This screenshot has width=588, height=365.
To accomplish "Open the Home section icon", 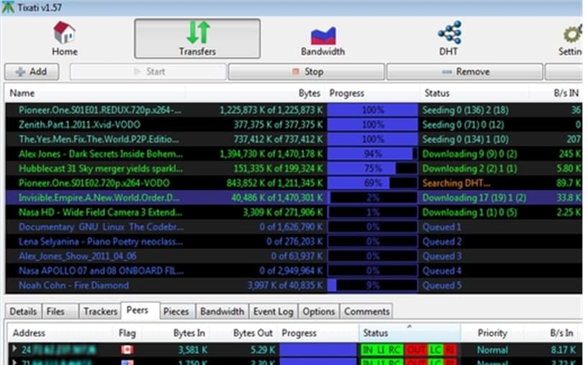I will tap(65, 38).
